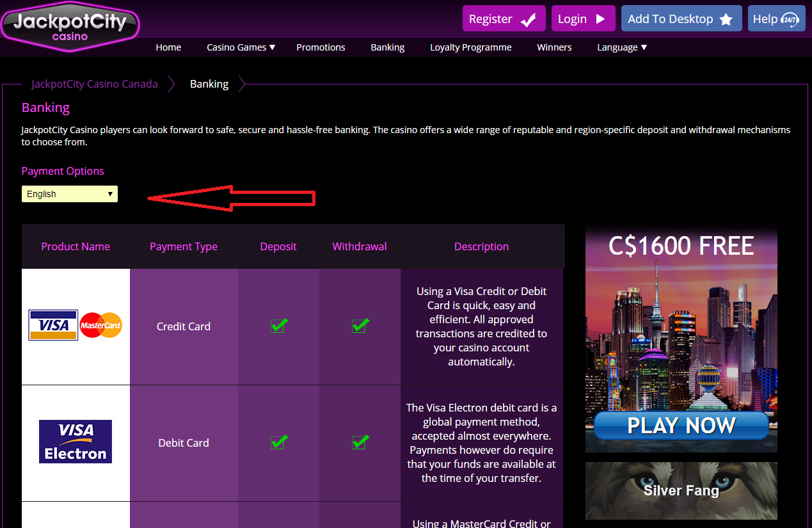Screen dimensions: 812x528
Task: Click the Banking breadcrumb item
Action: [209, 84]
